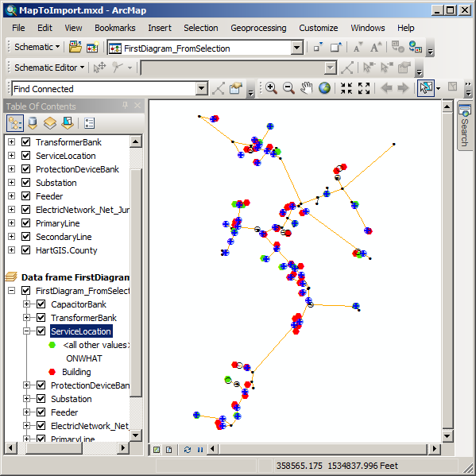Select the Pan hand tool
476x476 pixels.
306,88
